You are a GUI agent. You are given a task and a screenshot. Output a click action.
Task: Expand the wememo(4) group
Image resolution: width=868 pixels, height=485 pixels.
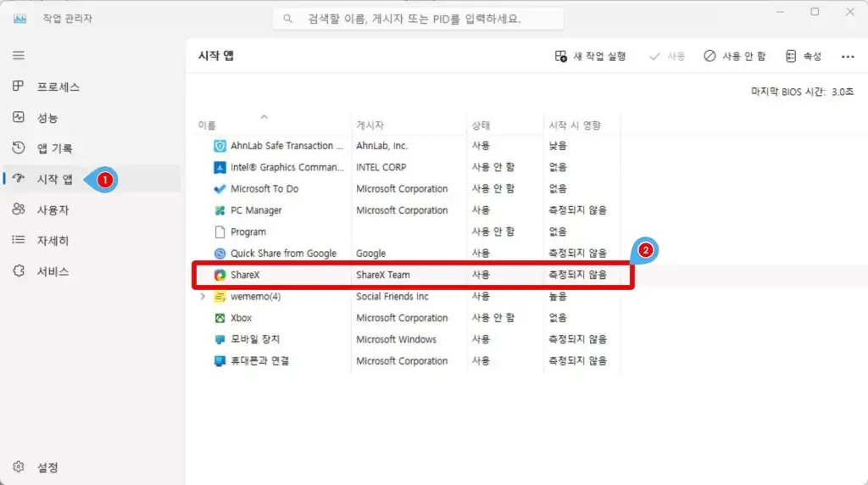(x=203, y=297)
